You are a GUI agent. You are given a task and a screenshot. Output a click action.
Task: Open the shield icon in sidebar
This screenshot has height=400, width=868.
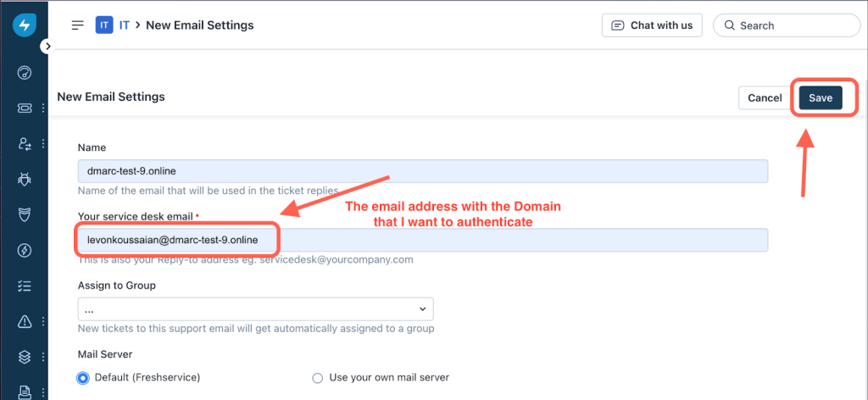point(25,214)
